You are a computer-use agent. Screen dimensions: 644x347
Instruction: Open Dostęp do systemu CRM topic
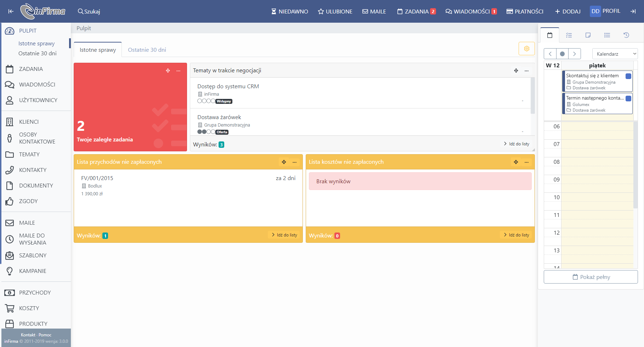coord(228,86)
